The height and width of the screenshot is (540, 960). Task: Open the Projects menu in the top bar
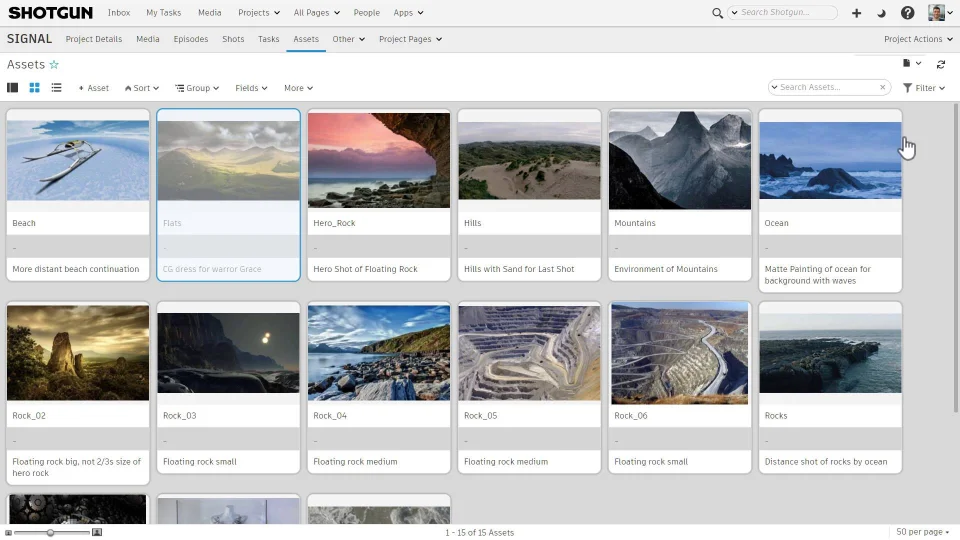(258, 13)
